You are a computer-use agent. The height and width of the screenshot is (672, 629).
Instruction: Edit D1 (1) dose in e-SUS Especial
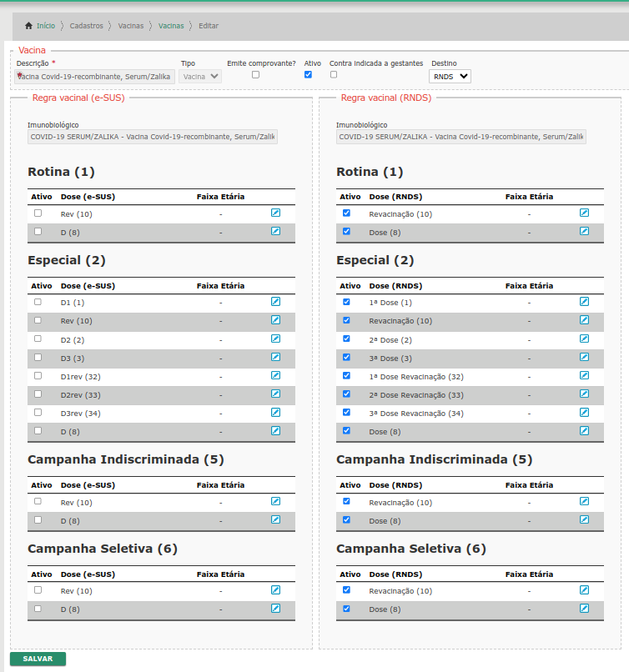pos(275,302)
